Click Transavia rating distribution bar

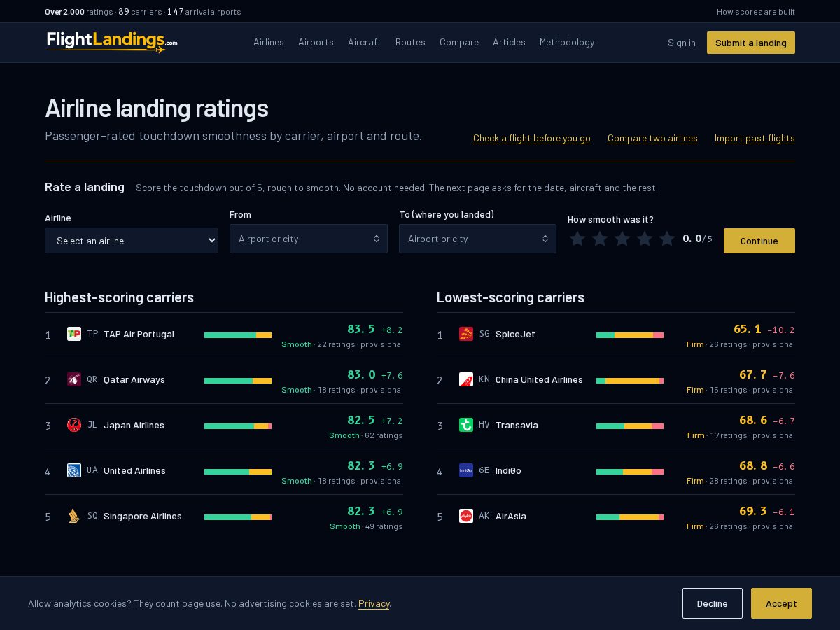630,426
